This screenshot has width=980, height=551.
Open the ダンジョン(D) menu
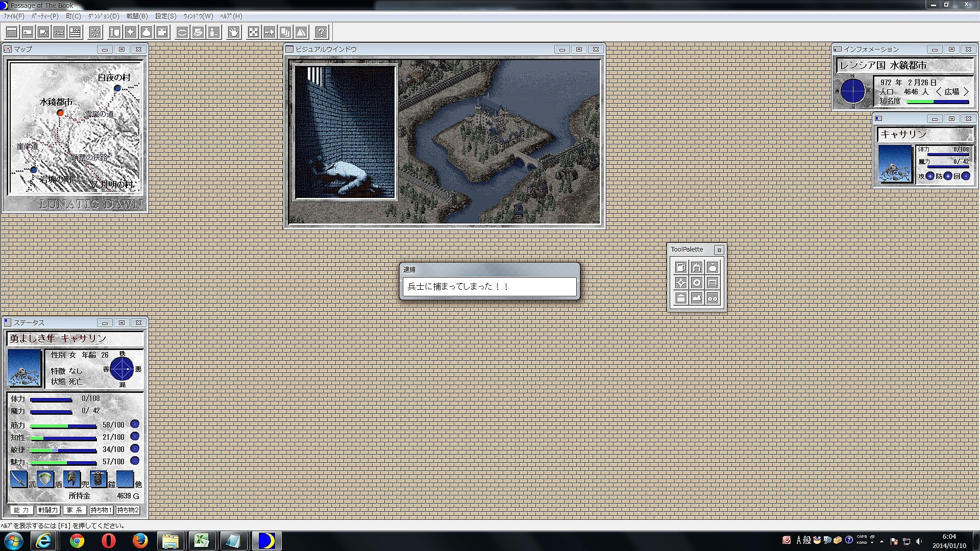tap(103, 16)
